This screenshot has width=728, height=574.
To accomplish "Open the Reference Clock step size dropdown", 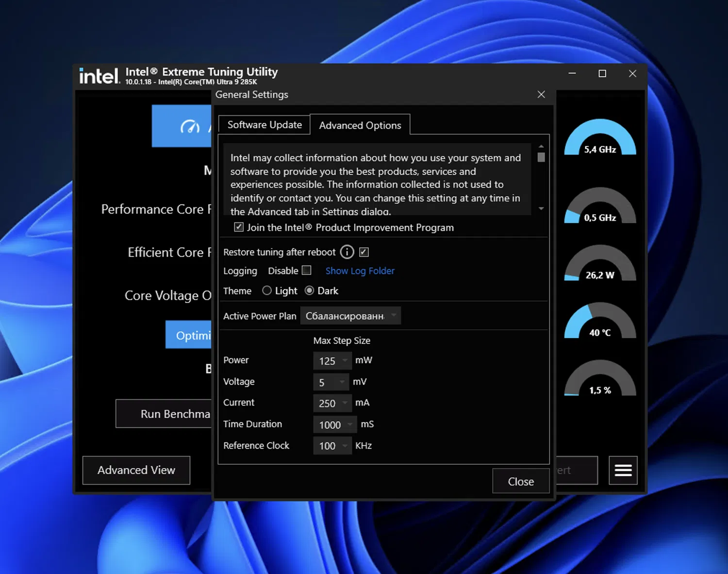I will pos(332,446).
